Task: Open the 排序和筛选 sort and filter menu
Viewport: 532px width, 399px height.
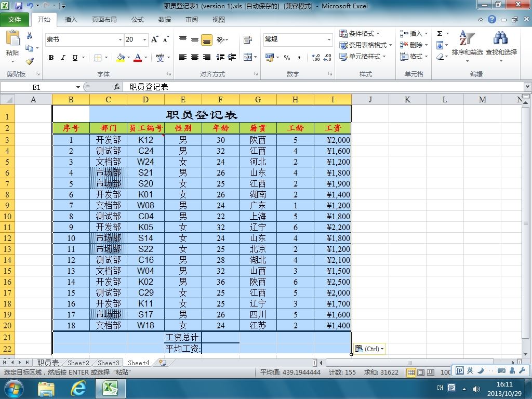Action: point(467,46)
